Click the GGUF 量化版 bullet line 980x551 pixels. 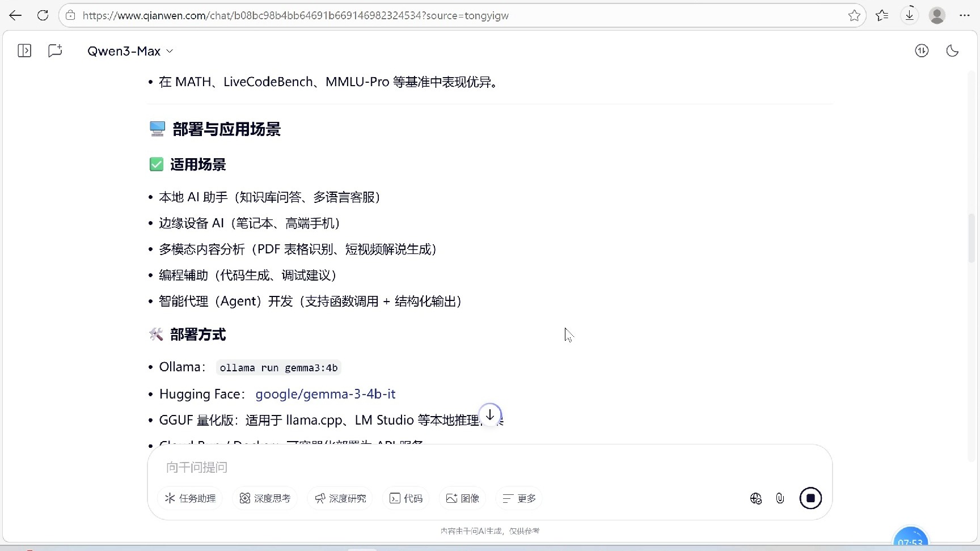331,420
